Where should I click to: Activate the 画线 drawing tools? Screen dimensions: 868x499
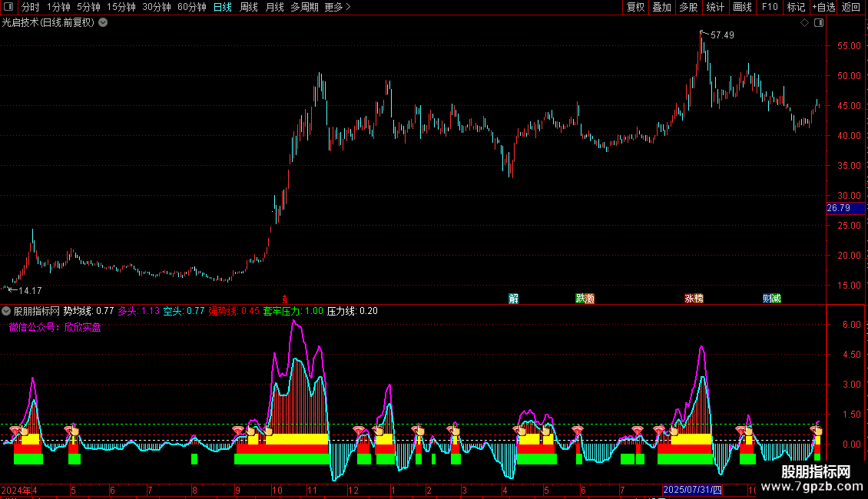click(742, 7)
